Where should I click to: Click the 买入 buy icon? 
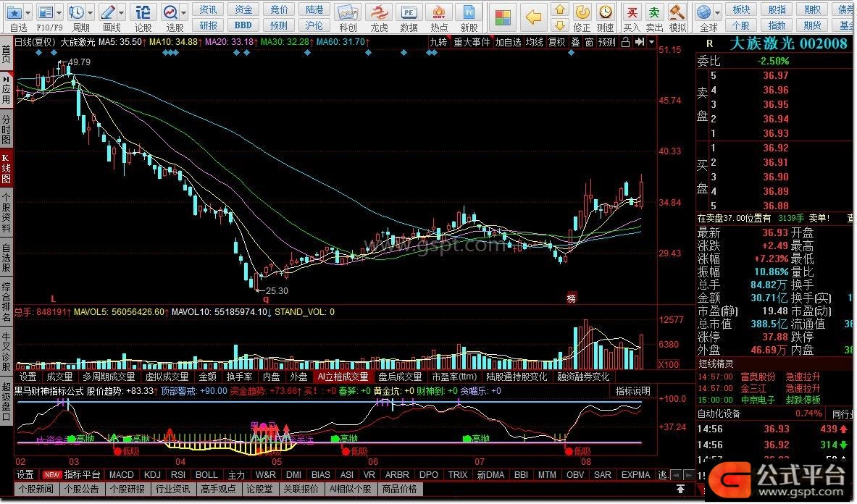[x=632, y=12]
